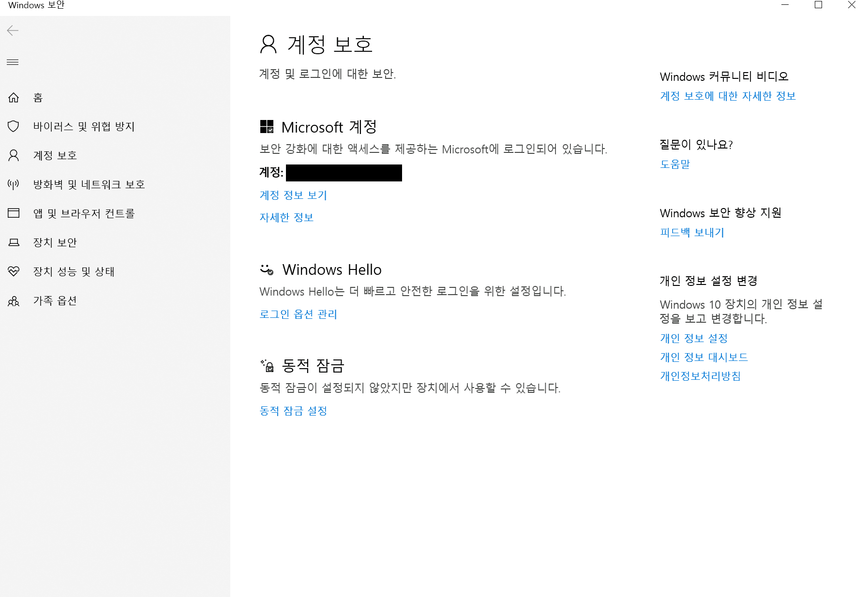Click the laptop device security icon
This screenshot has height=597, width=868.
14,242
